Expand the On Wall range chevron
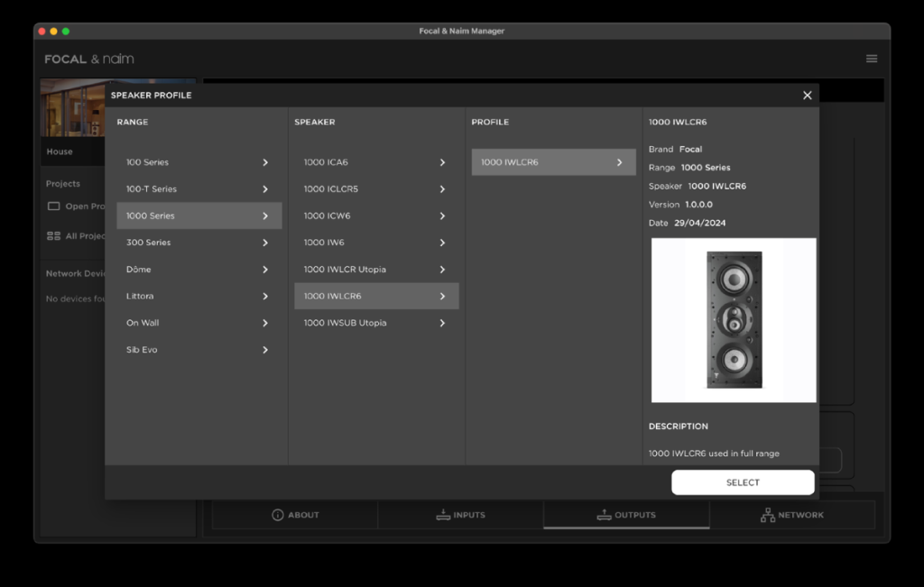 pos(265,323)
